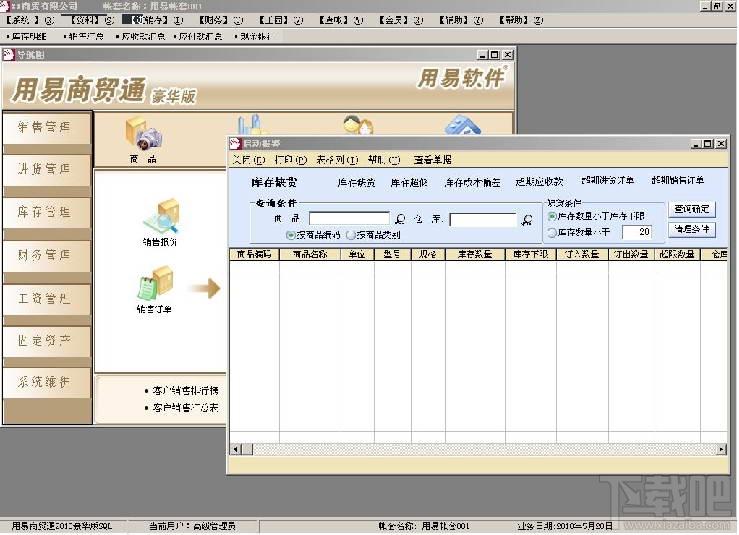Image resolution: width=739 pixels, height=535 pixels.
Task: Switch to the 超期销售订单 tab
Action: (x=678, y=180)
